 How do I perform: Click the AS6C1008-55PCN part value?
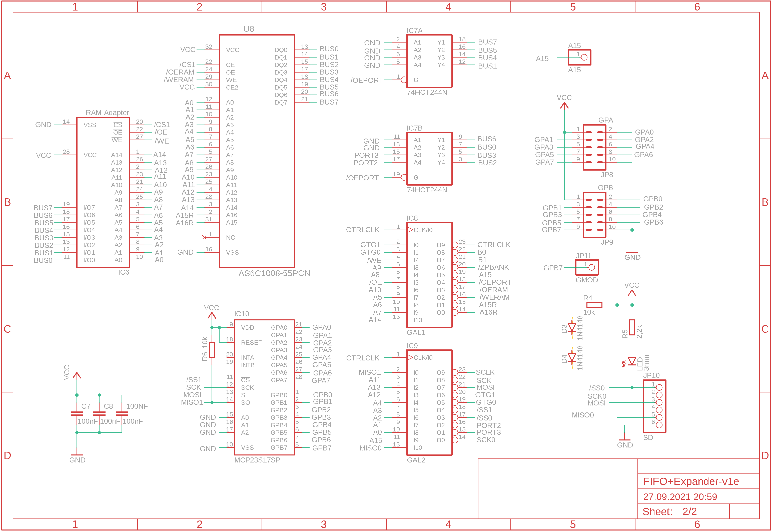pos(275,273)
